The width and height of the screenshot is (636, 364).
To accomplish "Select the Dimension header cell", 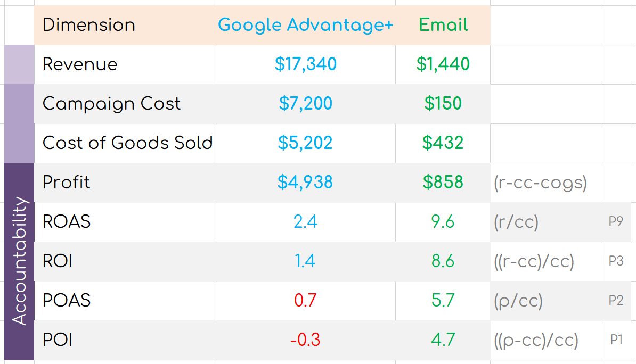I will coord(89,25).
